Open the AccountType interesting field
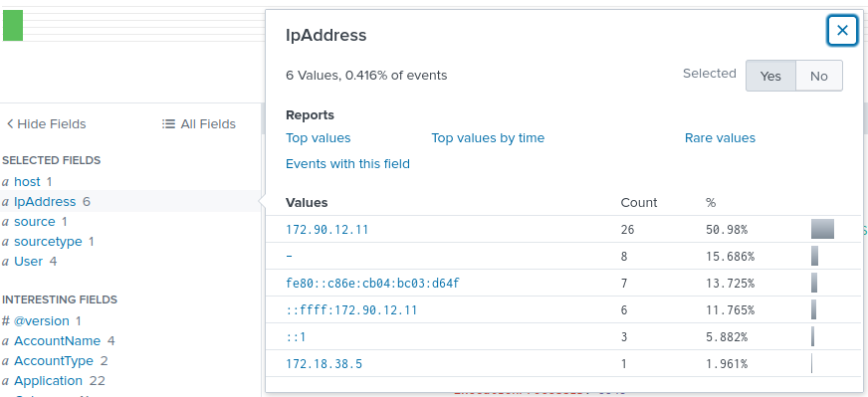Image resolution: width=868 pixels, height=397 pixels. pos(54,361)
